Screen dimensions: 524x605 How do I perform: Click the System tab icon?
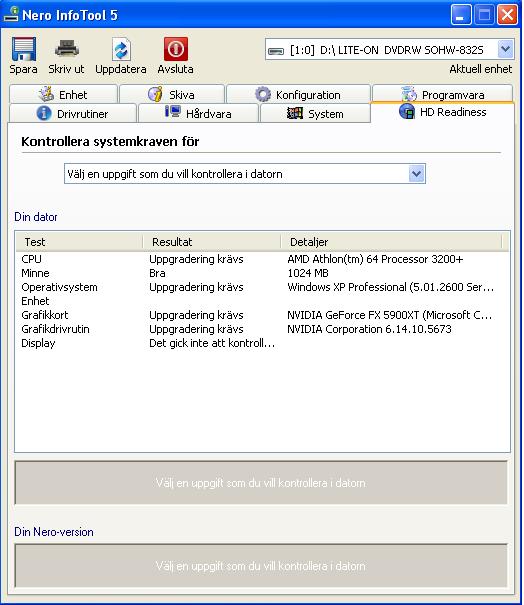295,113
